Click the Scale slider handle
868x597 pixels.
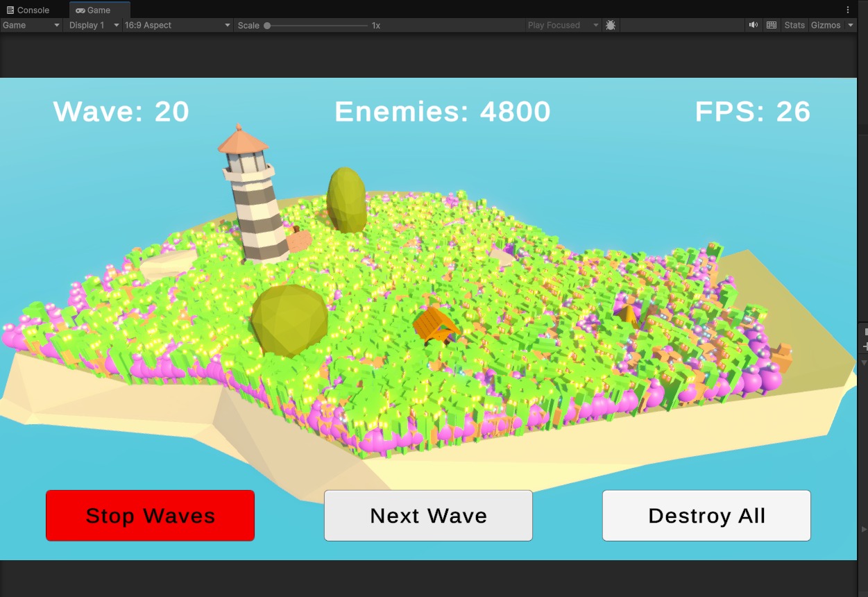[267, 26]
